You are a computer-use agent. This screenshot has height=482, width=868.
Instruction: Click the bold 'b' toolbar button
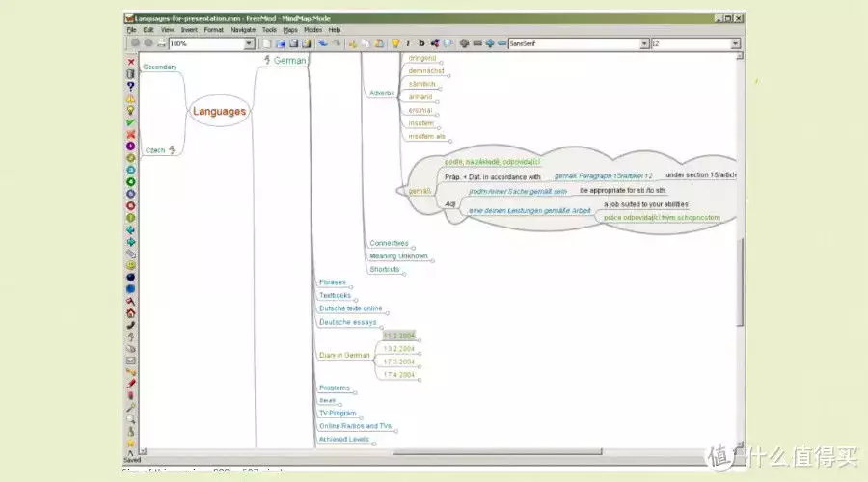tap(421, 43)
